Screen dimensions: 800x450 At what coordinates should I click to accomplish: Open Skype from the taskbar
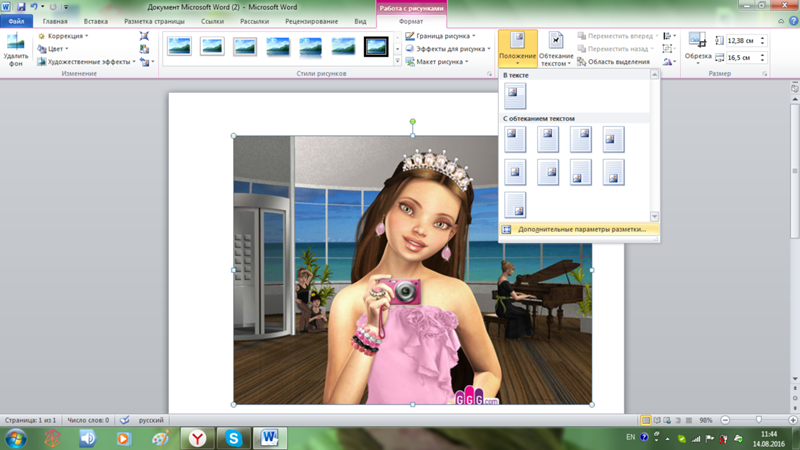coord(234,438)
